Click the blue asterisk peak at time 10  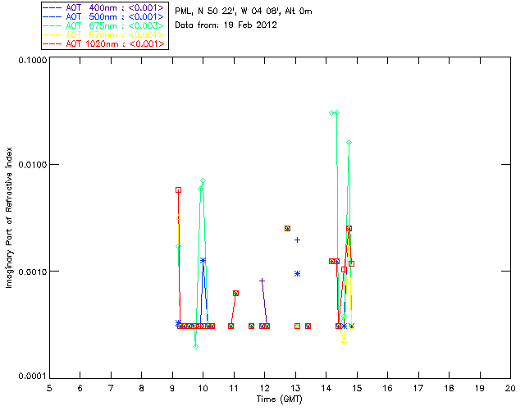pos(203,260)
